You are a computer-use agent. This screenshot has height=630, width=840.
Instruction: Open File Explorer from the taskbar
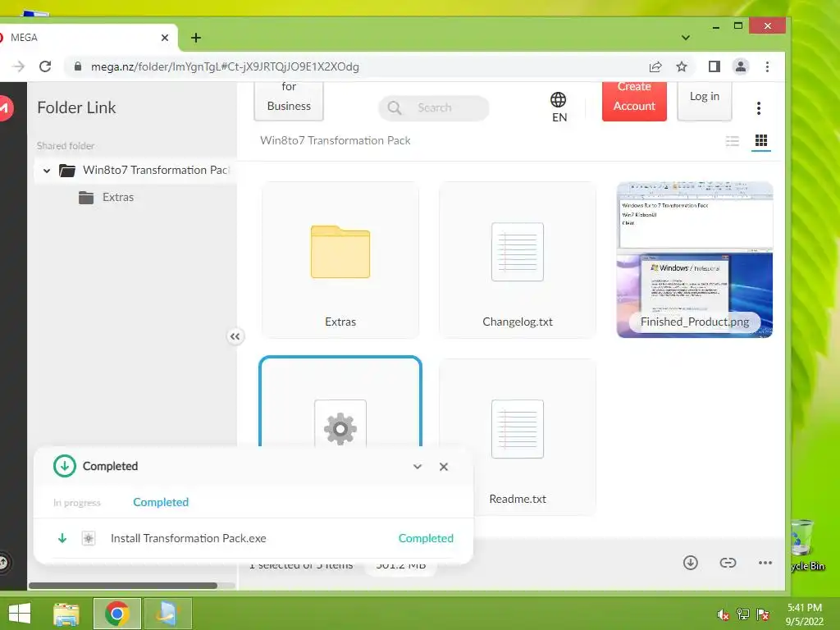(66, 614)
